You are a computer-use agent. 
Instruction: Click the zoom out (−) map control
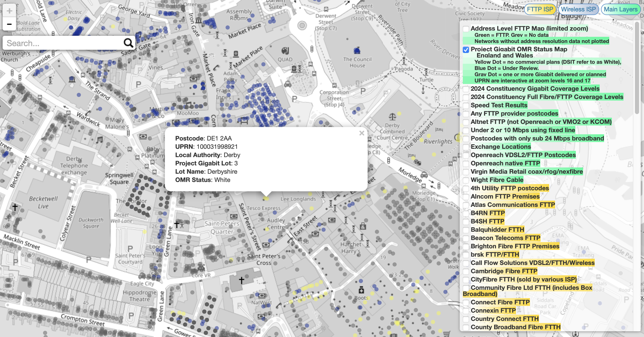(10, 24)
